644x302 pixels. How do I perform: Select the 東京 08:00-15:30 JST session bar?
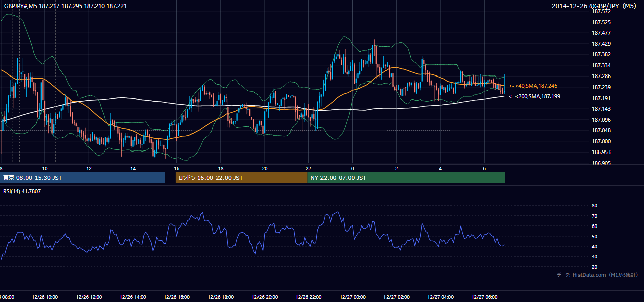(x=82, y=178)
